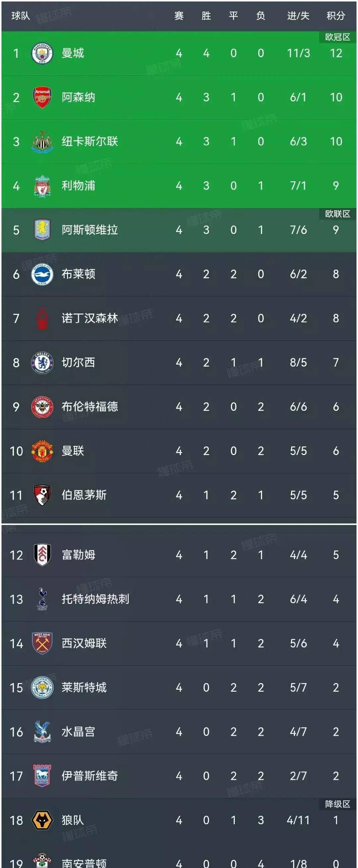Image resolution: width=358 pixels, height=868 pixels.
Task: Click the Aston Villa crest
Action: 42,230
